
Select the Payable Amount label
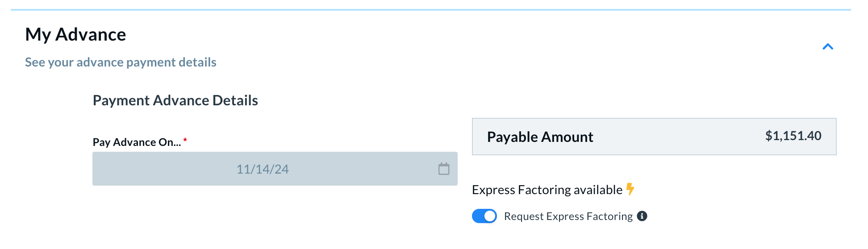tap(540, 137)
